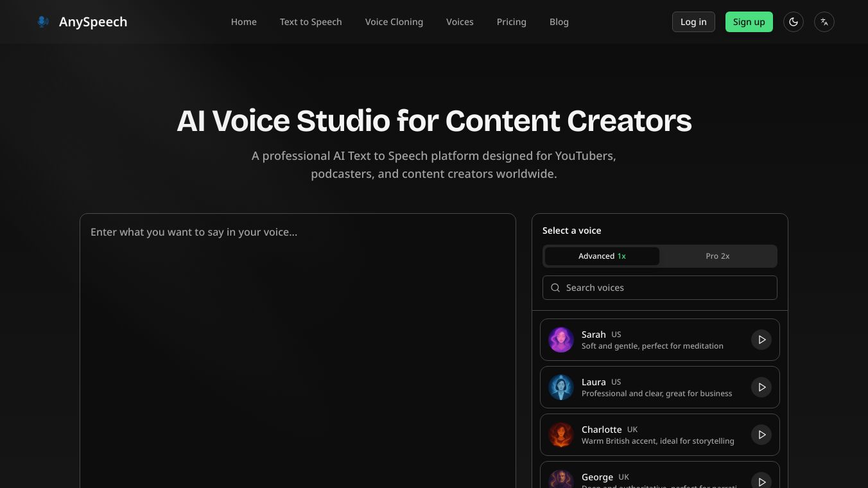Screen dimensions: 868x488
Task: Select Laura's blue avatar
Action: 561,387
